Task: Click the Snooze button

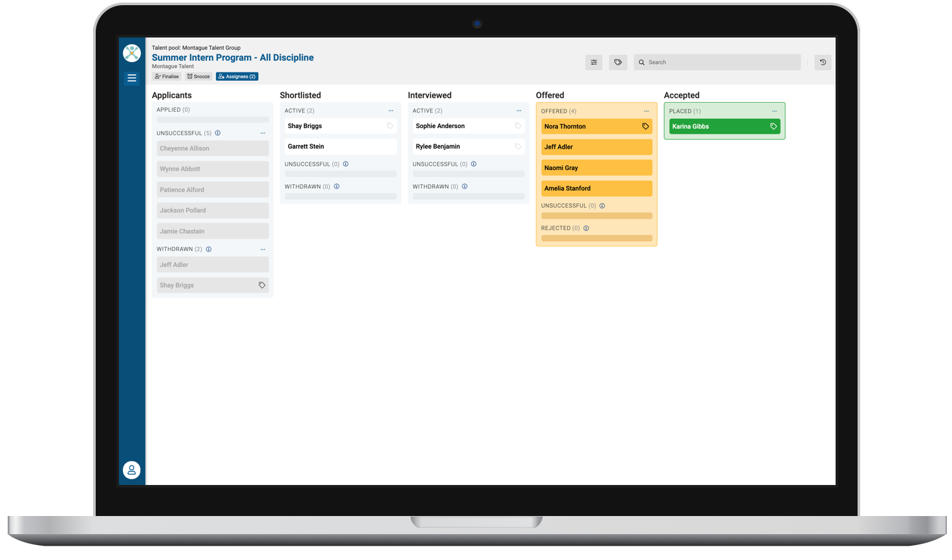Action: (x=199, y=76)
